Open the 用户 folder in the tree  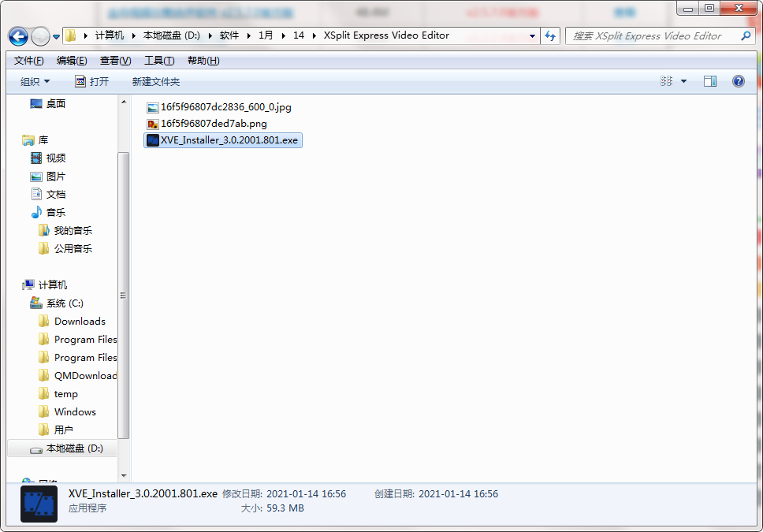pos(63,430)
